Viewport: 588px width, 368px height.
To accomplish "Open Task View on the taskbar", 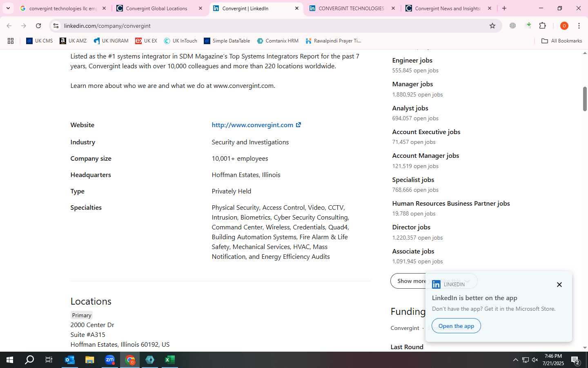I will click(49, 360).
